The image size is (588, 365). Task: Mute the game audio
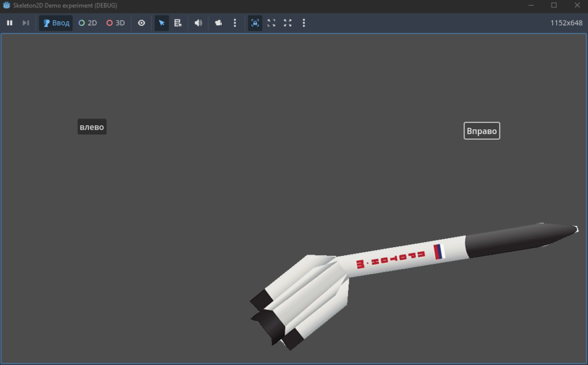click(198, 23)
